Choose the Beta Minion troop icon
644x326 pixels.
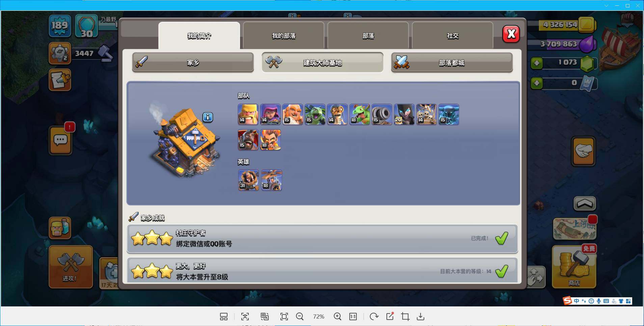(315, 115)
